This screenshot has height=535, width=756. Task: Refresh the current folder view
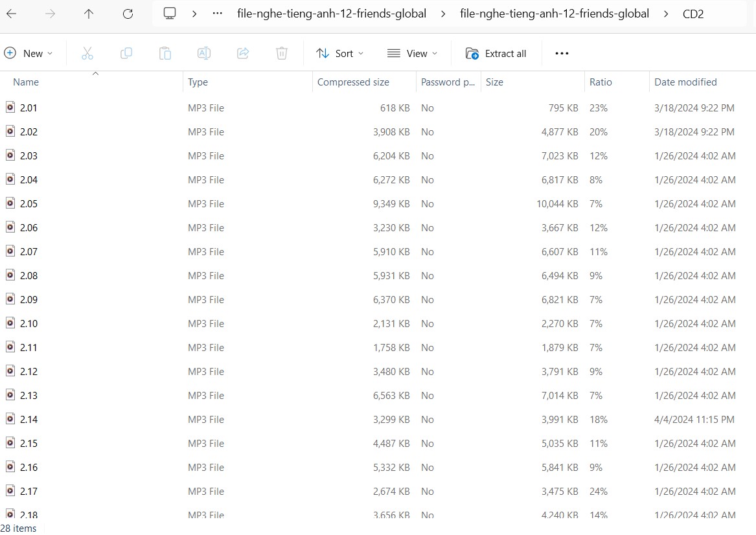tap(128, 14)
